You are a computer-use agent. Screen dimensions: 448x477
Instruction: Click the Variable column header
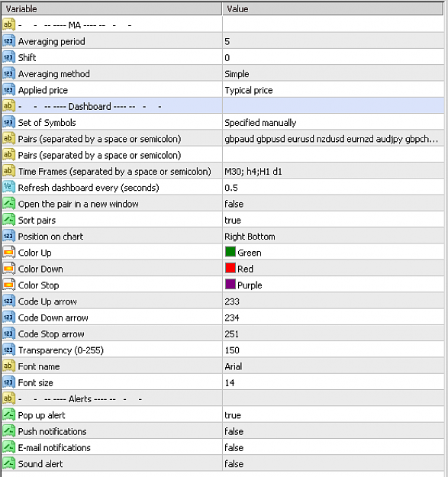111,9
